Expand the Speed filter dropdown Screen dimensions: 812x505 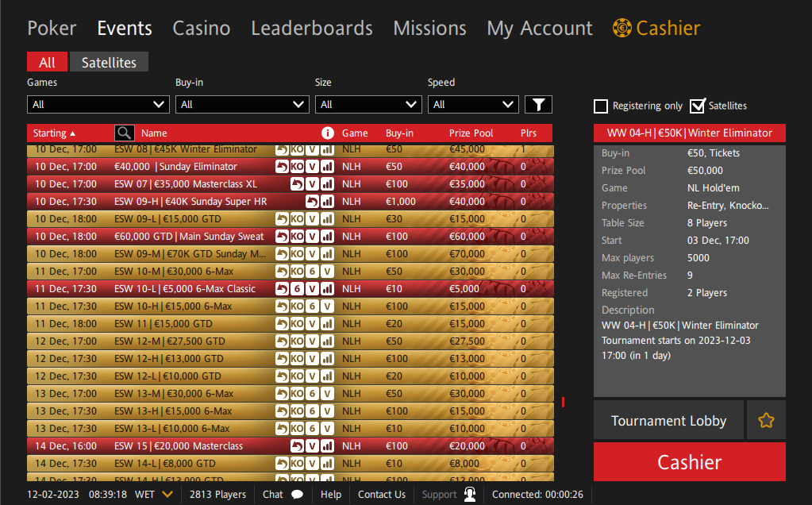pos(473,104)
